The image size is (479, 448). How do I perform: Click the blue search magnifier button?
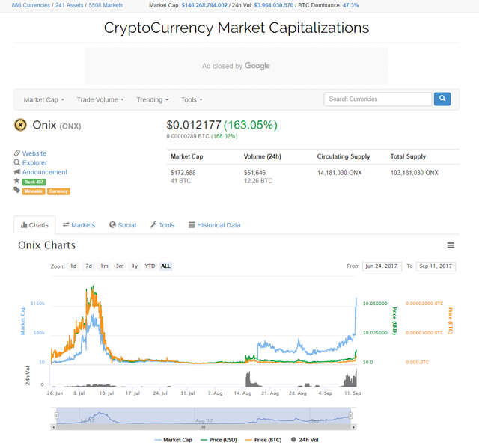click(442, 99)
